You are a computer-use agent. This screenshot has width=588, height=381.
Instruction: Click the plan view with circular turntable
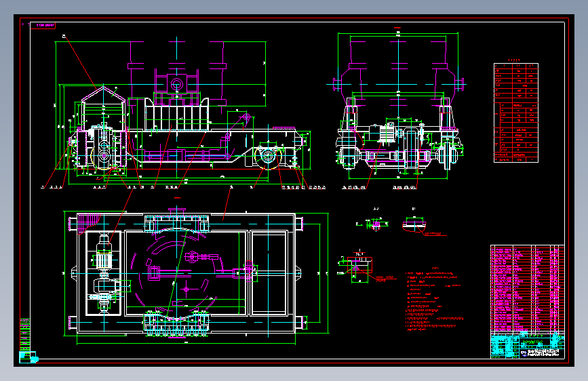195,276
